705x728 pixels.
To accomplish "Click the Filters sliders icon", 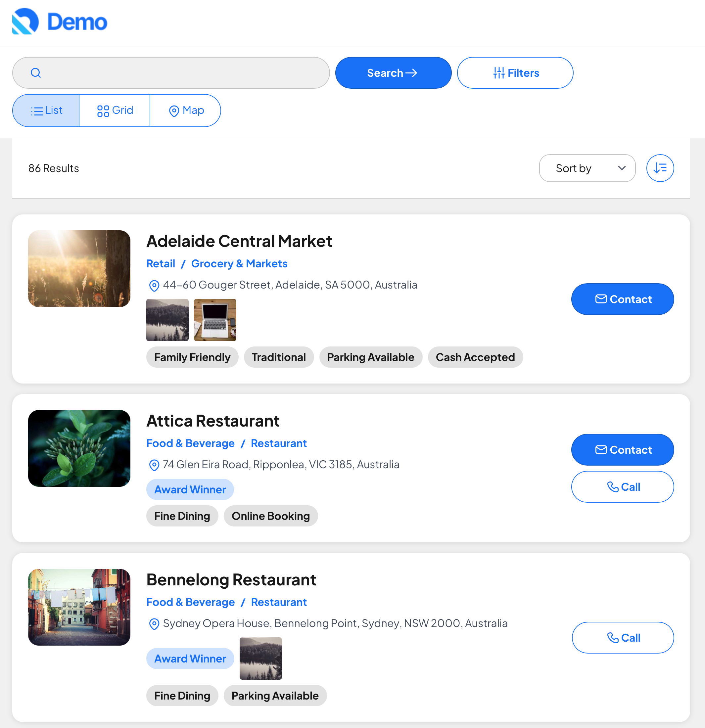I will (x=499, y=73).
